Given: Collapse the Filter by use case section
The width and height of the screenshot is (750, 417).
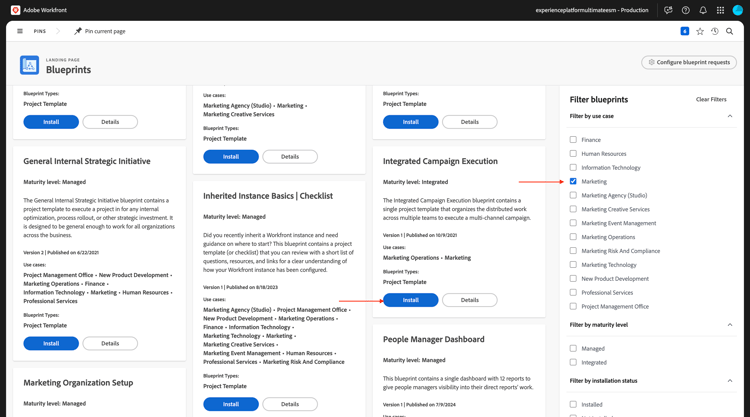Looking at the screenshot, I should tap(729, 116).
